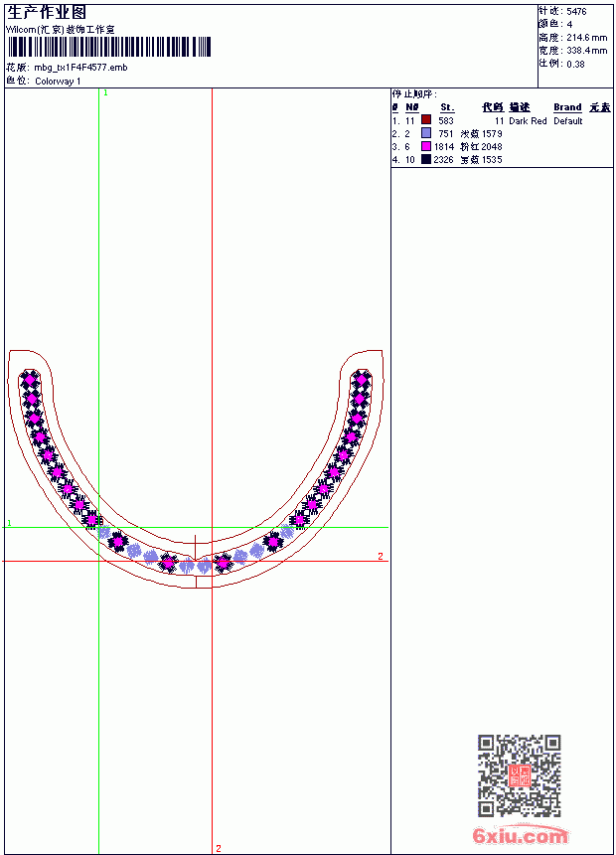This screenshot has width=616, height=855.
Task: Click the Brand column header
Action: (567, 107)
